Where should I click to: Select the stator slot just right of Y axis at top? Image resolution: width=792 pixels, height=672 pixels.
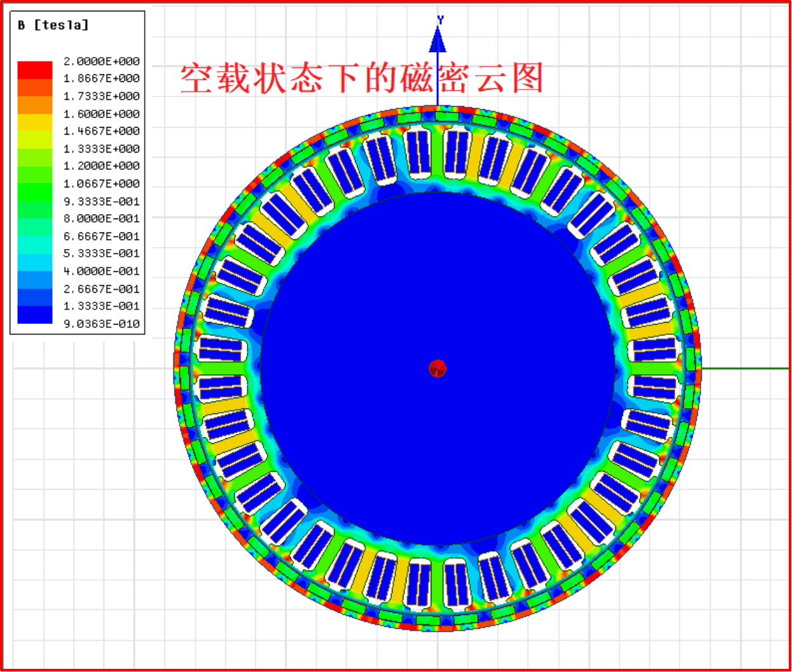pos(456,151)
